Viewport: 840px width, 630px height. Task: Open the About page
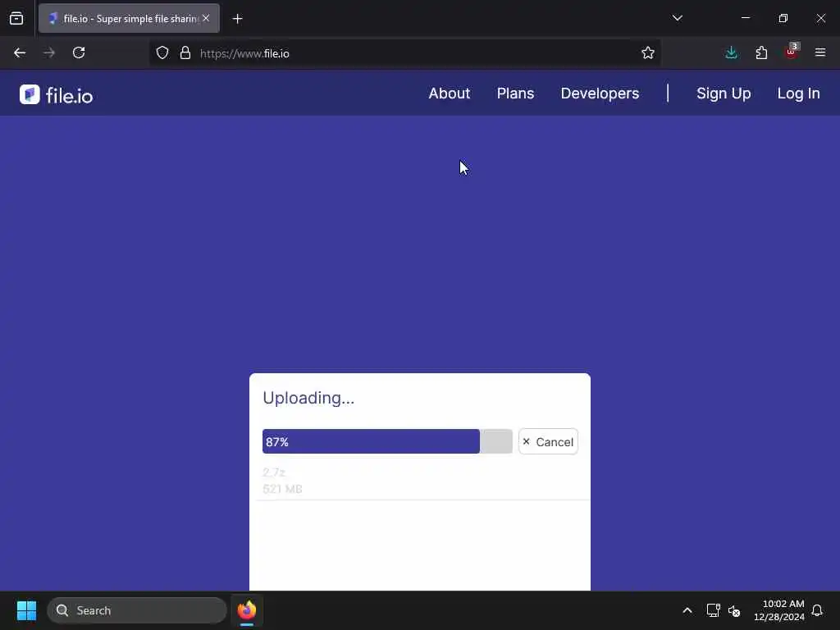pos(449,94)
